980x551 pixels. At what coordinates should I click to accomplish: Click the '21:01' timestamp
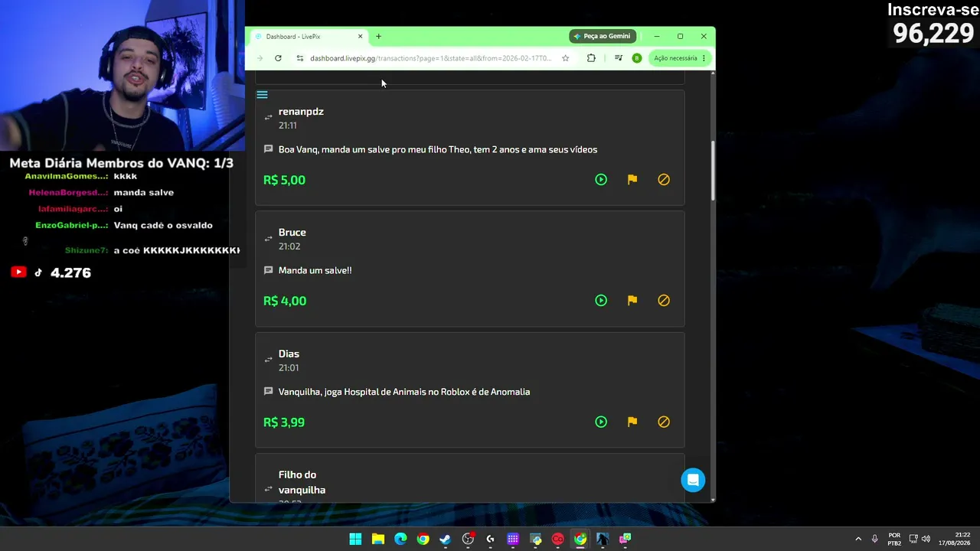pyautogui.click(x=289, y=367)
